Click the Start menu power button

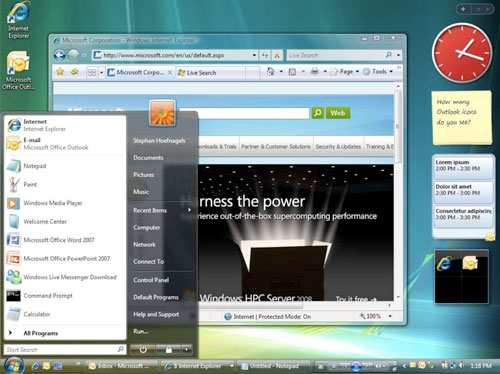pyautogui.click(x=143, y=350)
